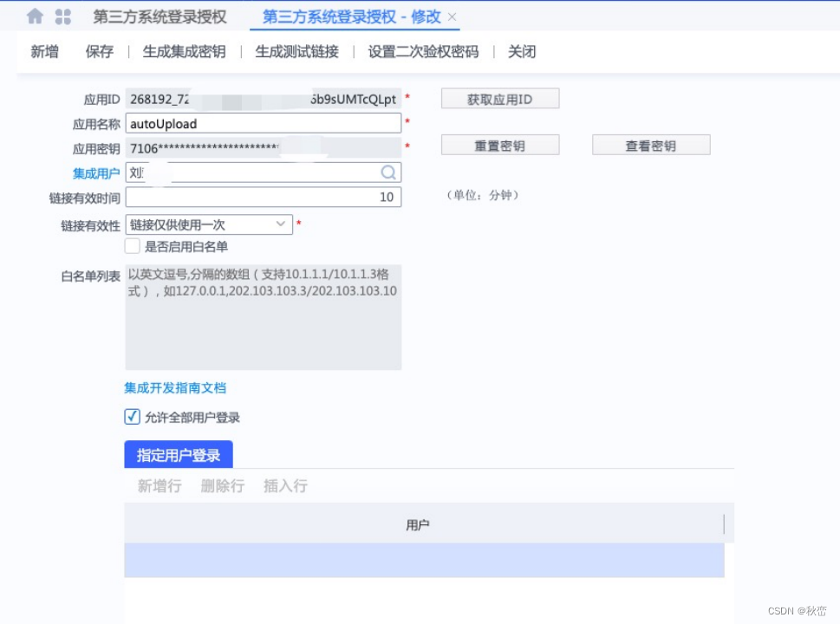Focus the 应用名称 field containing autoUpload
The width and height of the screenshot is (840, 624).
pos(263,123)
